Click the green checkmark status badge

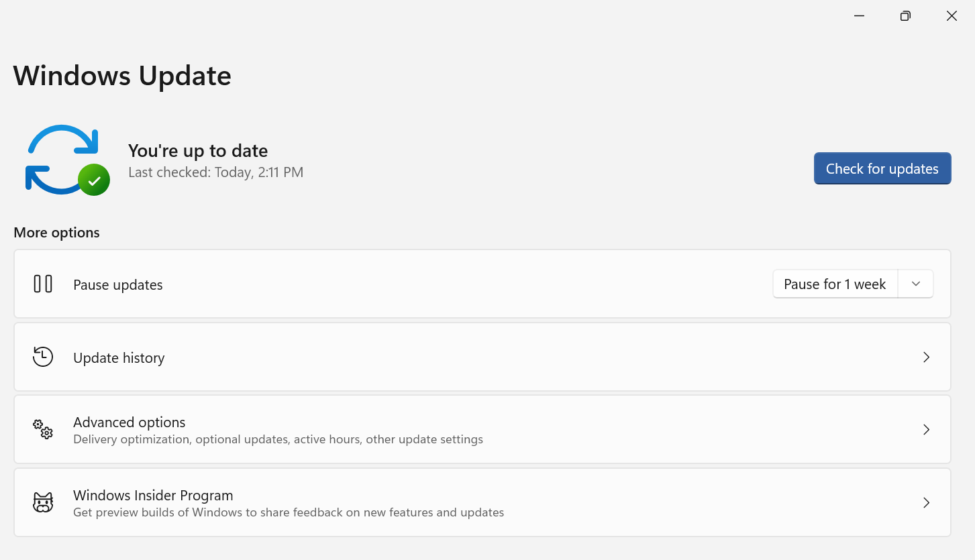[94, 180]
